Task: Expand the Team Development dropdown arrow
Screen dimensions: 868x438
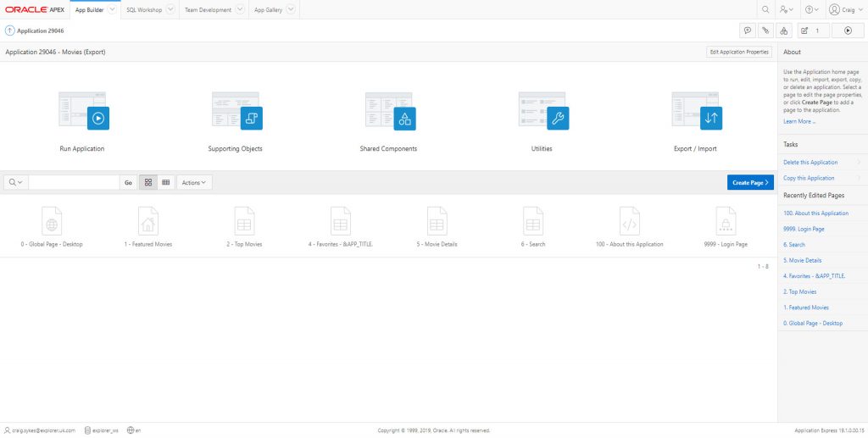Action: (x=240, y=9)
